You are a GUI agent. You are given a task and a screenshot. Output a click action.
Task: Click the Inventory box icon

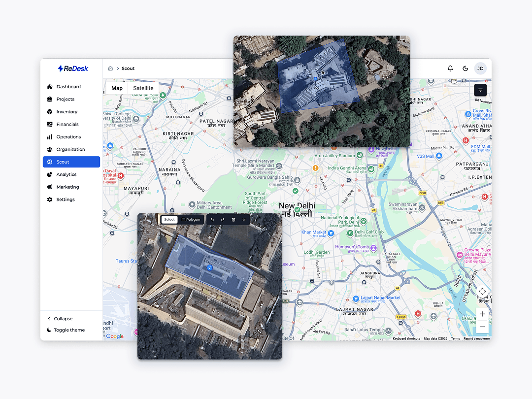point(50,112)
